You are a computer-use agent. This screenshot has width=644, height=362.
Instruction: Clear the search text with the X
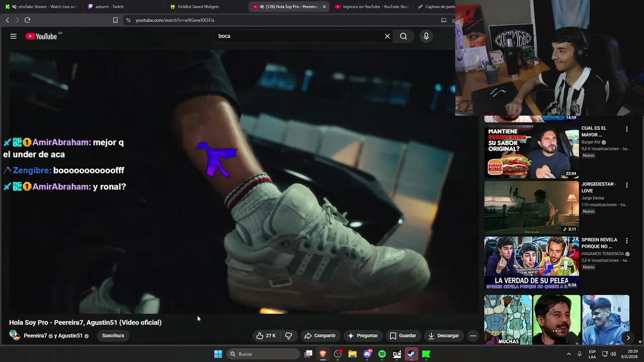(387, 36)
